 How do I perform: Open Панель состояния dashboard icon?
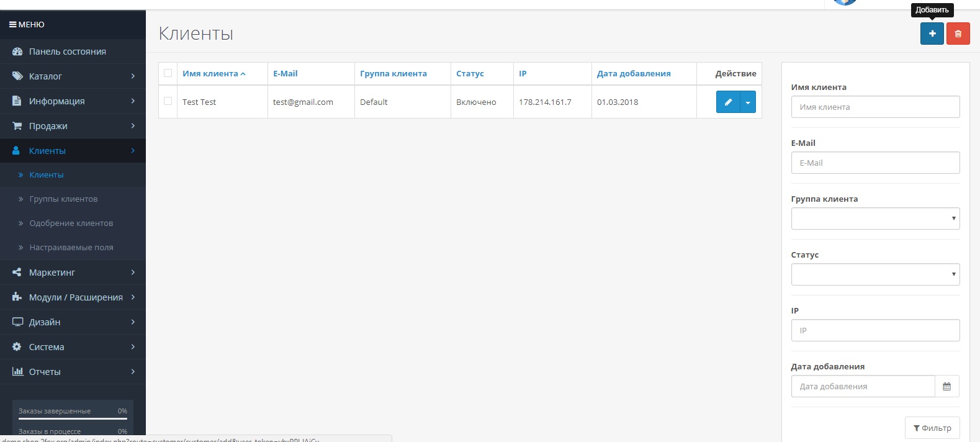(x=17, y=52)
